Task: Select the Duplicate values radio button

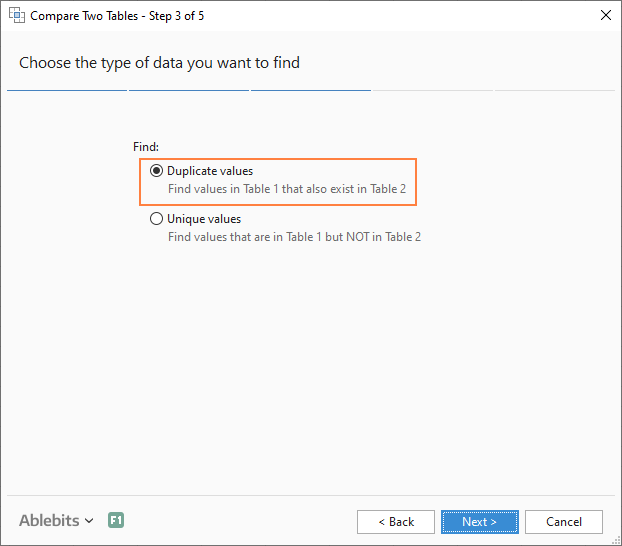Action: (x=156, y=171)
